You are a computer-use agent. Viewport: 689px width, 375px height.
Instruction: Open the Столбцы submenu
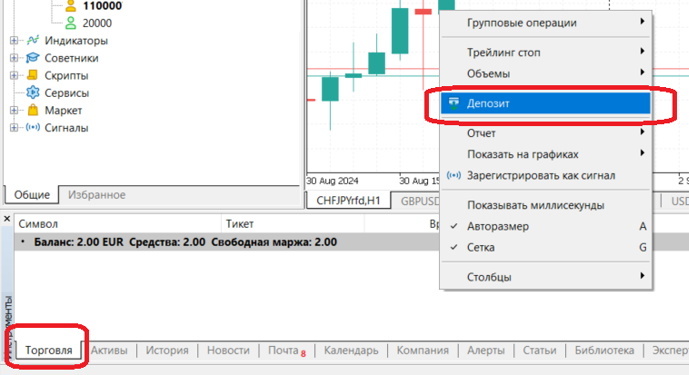click(546, 277)
